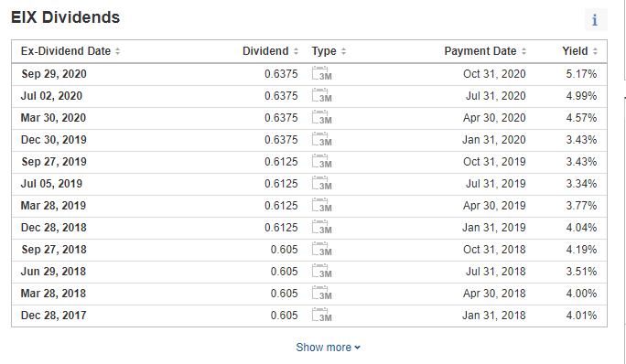Sort table by Payment Date arrows
The height and width of the screenshot is (364, 626).
[523, 51]
